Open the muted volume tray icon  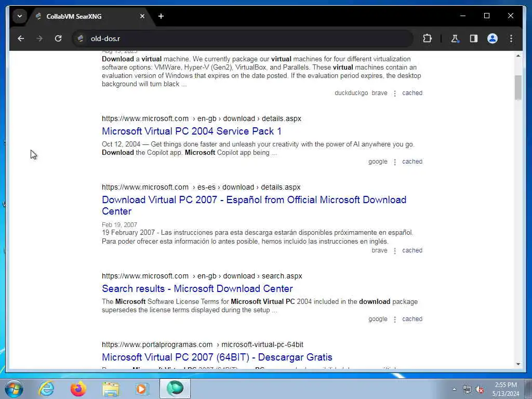point(480,389)
